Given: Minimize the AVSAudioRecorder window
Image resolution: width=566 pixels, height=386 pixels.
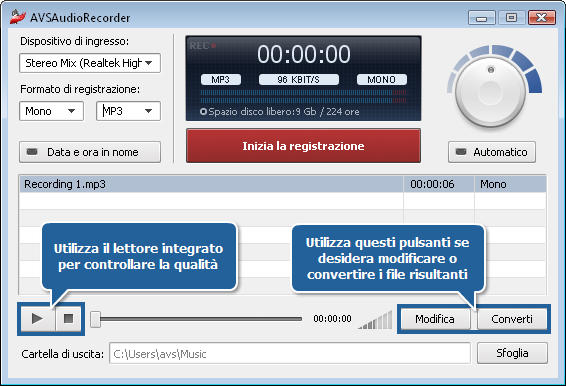Looking at the screenshot, I should 482,17.
